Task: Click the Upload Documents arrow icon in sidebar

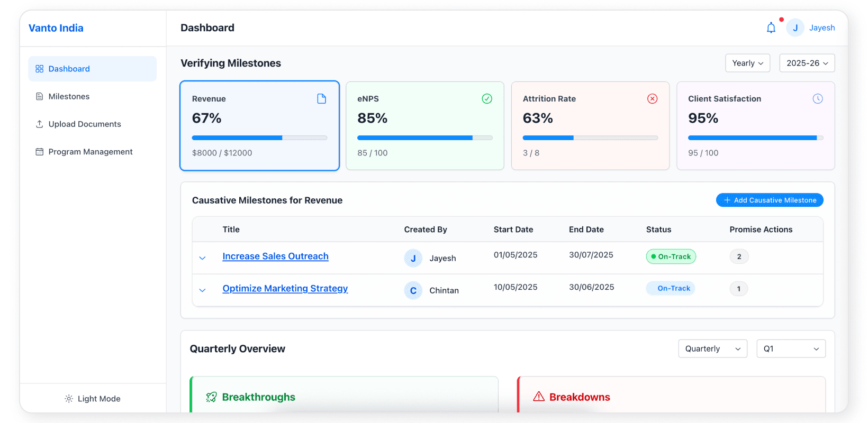Action: (39, 124)
